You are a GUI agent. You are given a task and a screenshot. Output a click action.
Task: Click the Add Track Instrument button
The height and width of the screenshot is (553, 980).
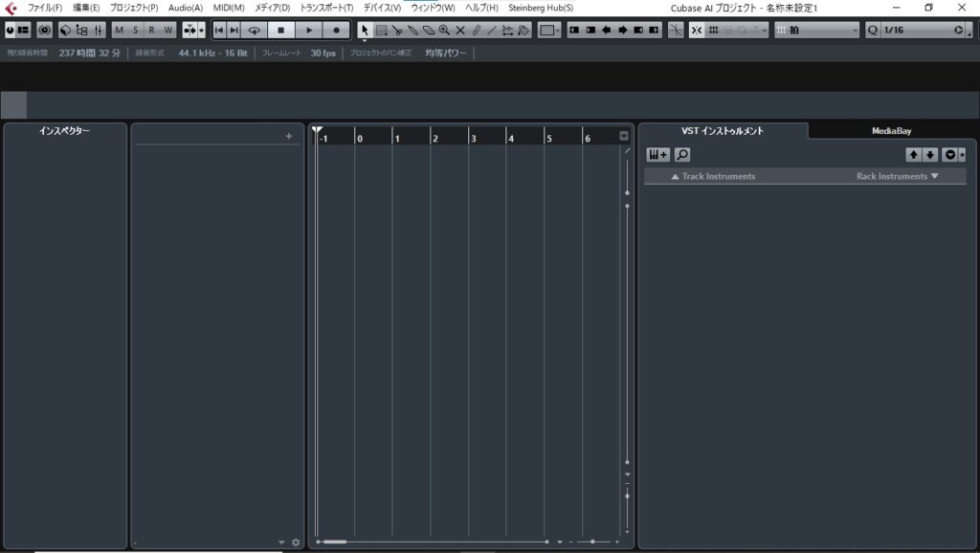pyautogui.click(x=657, y=155)
